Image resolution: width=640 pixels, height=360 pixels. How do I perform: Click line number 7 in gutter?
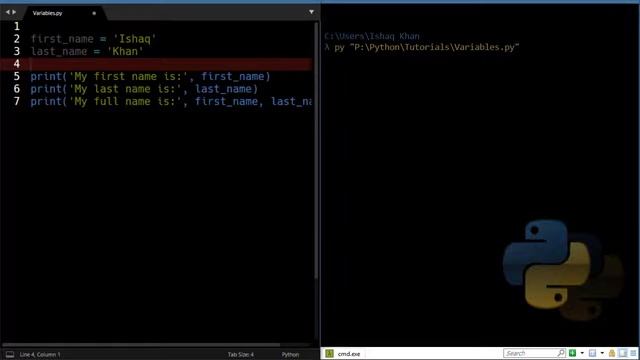point(16,101)
